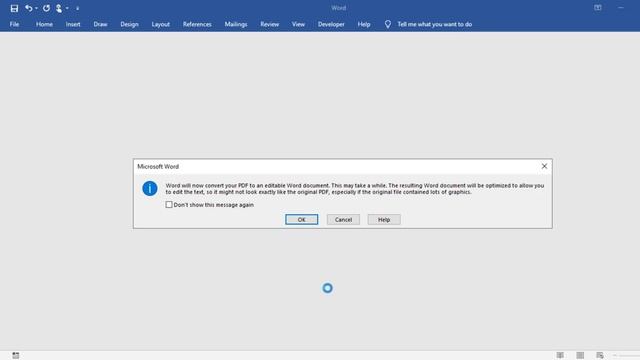Select the Developer tab

point(331,24)
